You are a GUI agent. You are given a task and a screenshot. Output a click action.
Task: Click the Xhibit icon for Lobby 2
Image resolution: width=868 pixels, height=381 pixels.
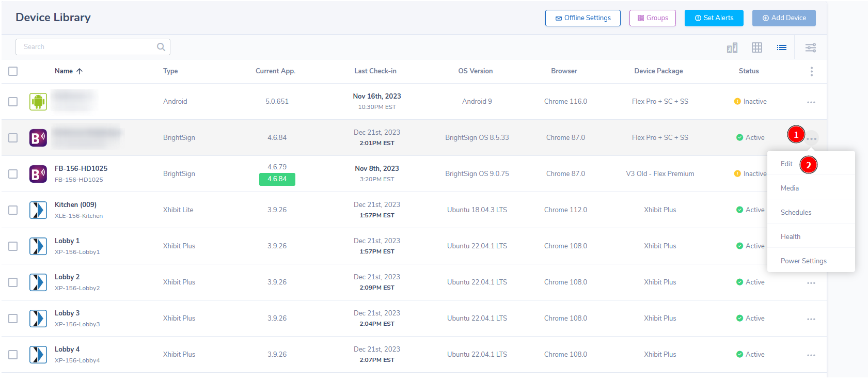[38, 282]
